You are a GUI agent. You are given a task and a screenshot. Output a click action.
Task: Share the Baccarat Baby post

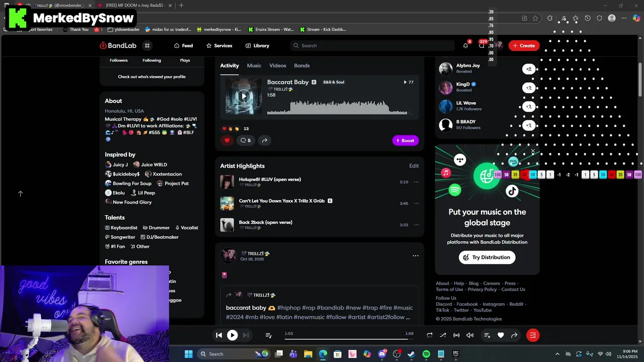point(265,140)
